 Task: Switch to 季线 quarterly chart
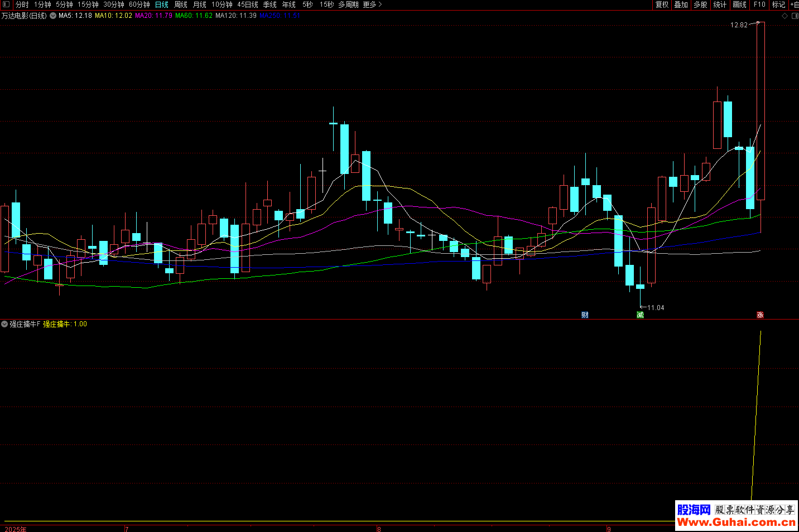click(270, 4)
